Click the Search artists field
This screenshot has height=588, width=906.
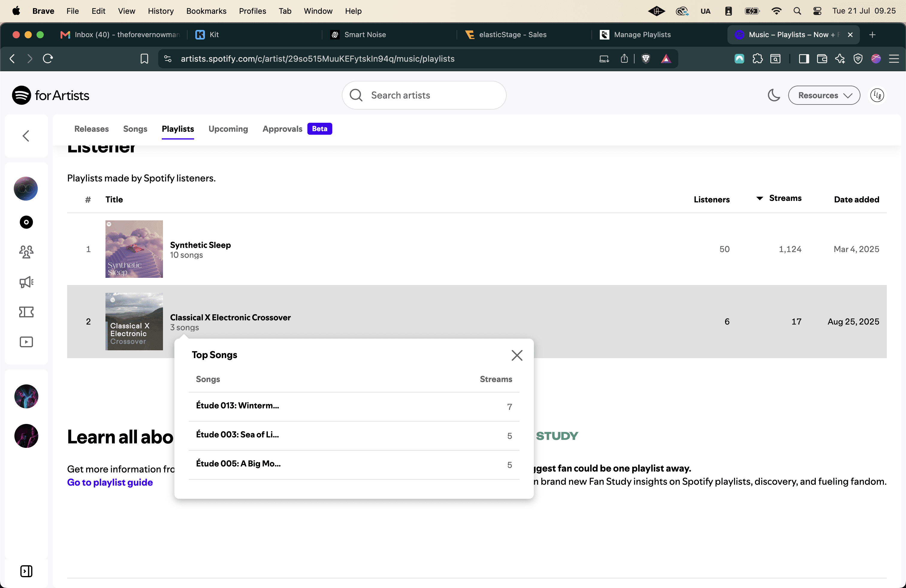click(x=424, y=95)
